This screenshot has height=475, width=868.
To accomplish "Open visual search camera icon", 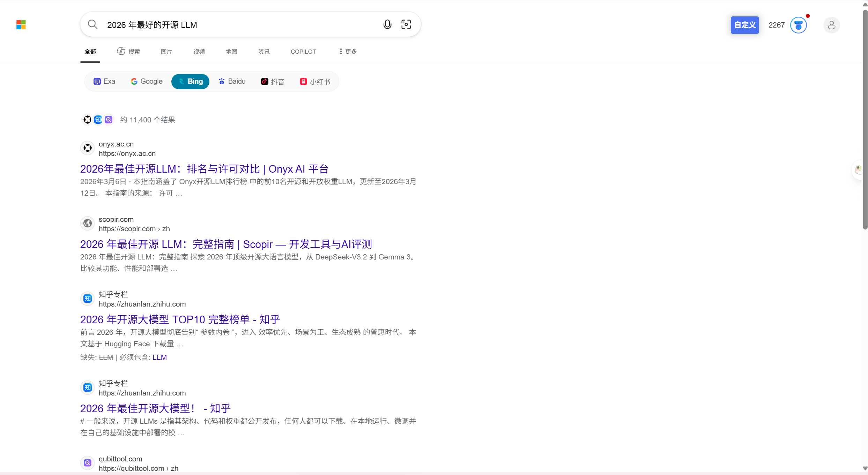I will click(406, 24).
